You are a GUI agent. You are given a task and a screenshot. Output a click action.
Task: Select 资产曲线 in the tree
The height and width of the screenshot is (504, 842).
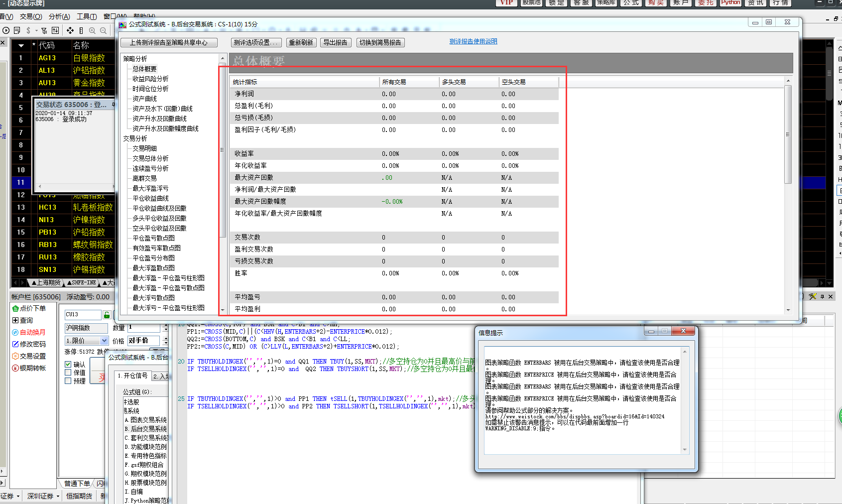144,99
